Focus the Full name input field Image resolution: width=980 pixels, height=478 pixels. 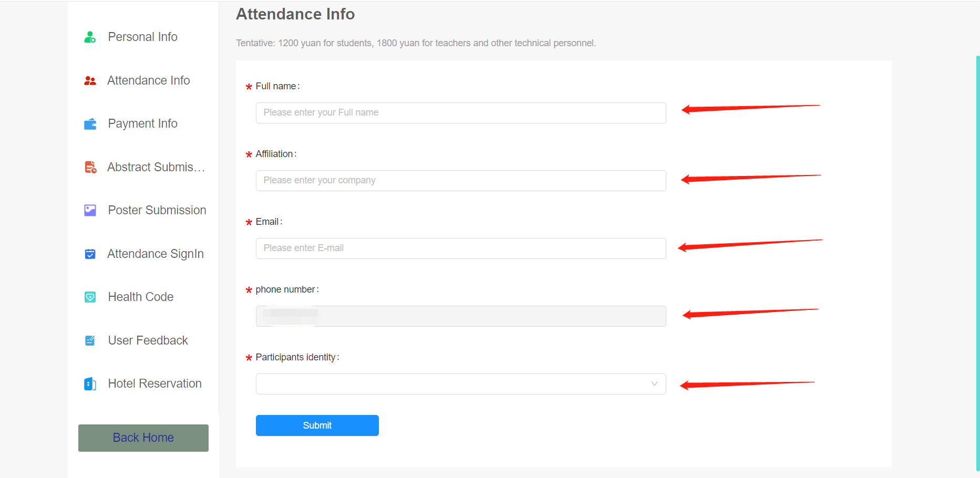click(460, 113)
